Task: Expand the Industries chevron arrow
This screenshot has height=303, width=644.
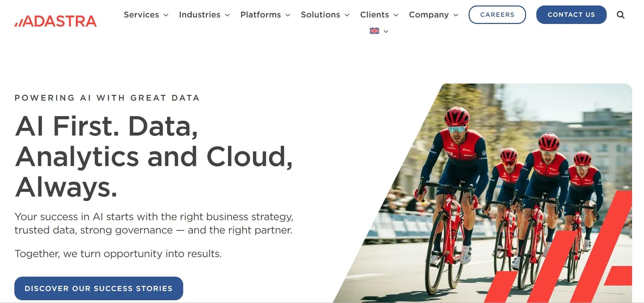Action: (227, 15)
